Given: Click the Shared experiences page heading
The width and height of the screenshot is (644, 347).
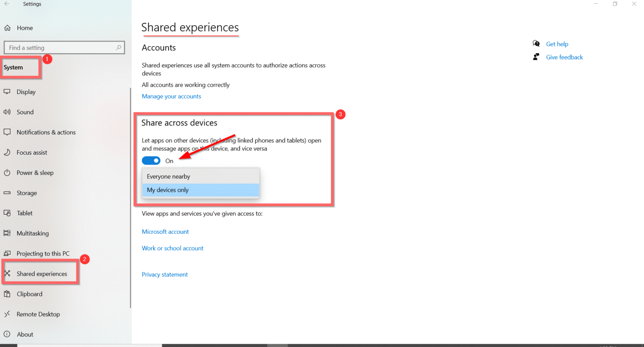Looking at the screenshot, I should pyautogui.click(x=190, y=27).
